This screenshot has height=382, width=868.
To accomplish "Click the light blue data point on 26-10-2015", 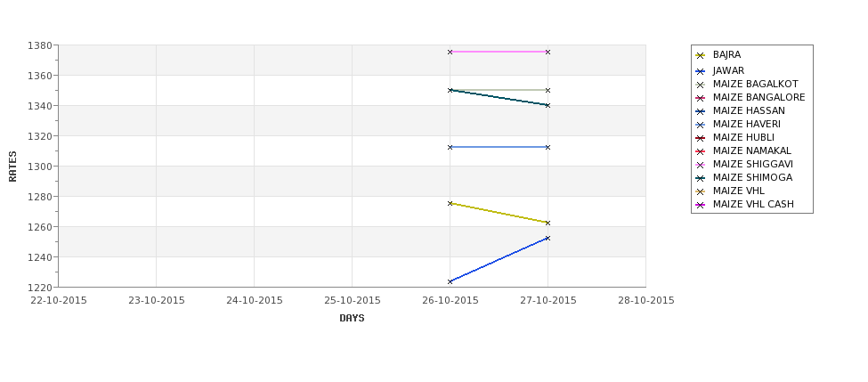I will (450, 147).
